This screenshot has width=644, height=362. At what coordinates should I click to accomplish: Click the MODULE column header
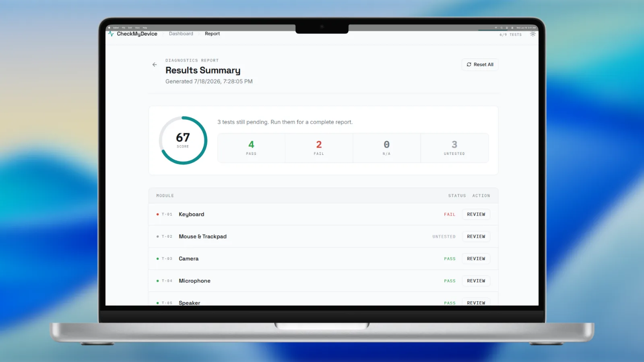[165, 195]
